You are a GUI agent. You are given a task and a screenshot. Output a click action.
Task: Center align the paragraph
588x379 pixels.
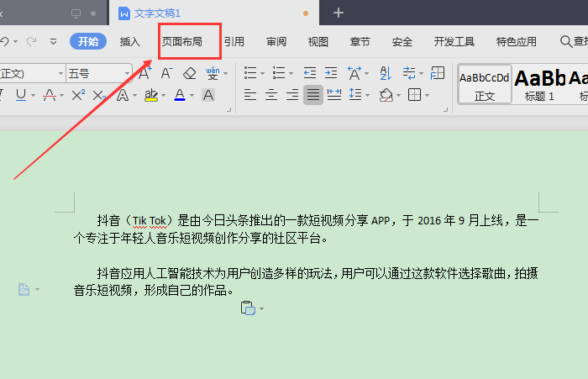[x=271, y=95]
